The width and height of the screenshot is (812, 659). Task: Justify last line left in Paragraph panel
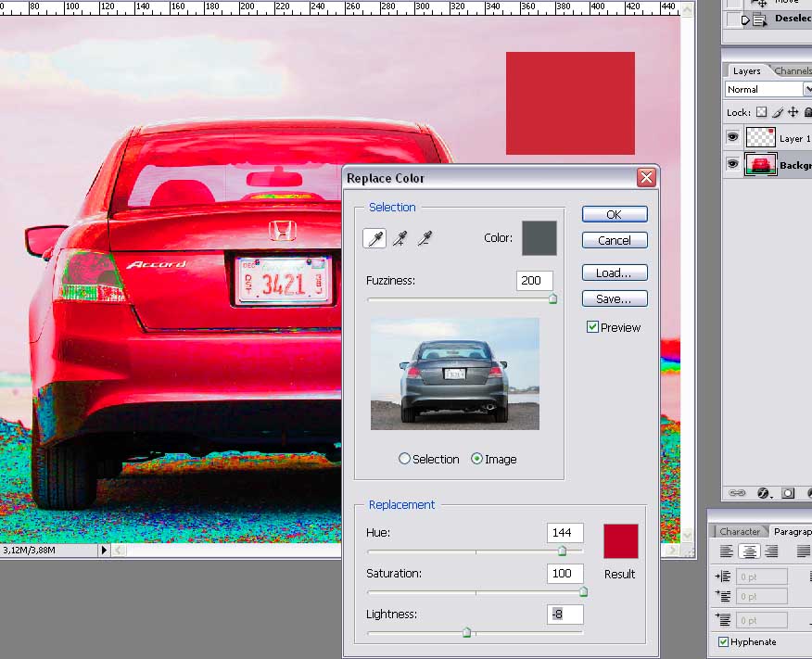[805, 551]
